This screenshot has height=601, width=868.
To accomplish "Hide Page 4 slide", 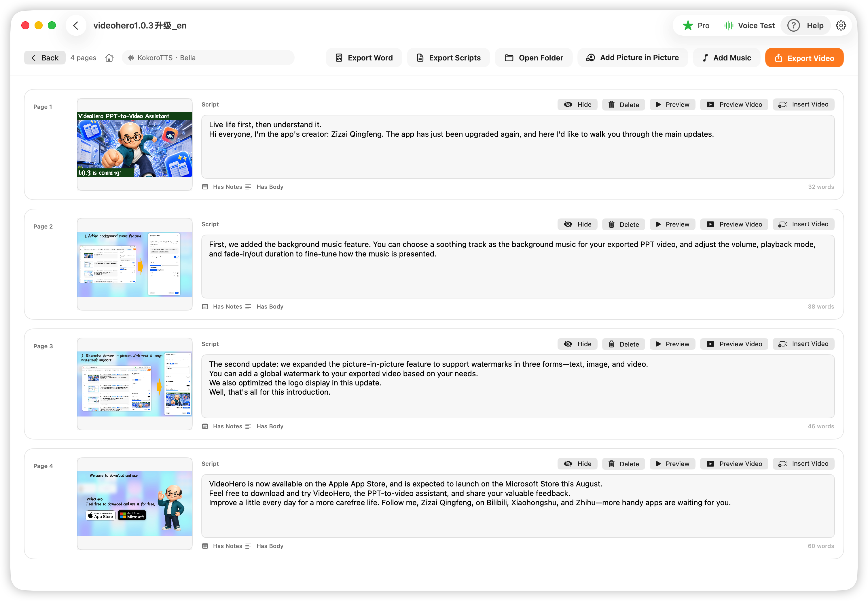I will pyautogui.click(x=577, y=464).
